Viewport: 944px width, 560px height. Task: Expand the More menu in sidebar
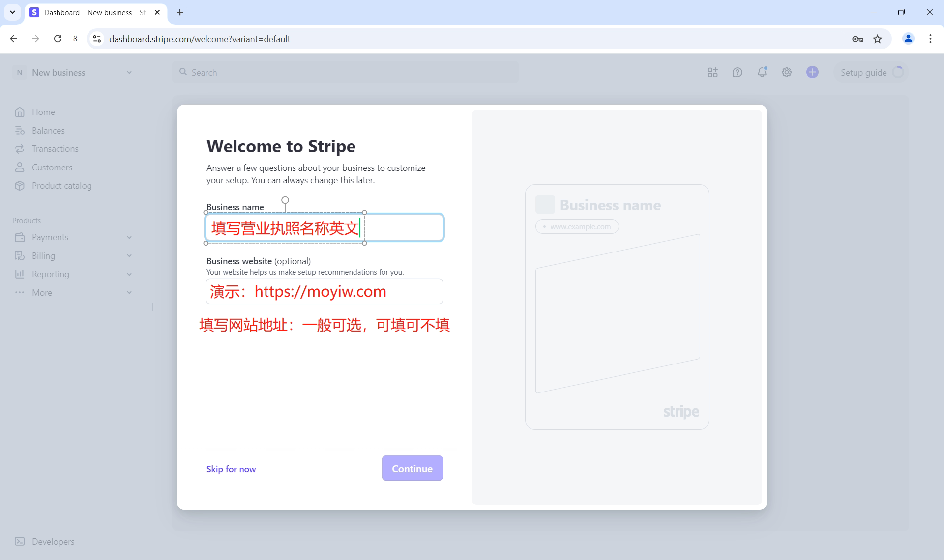(41, 292)
